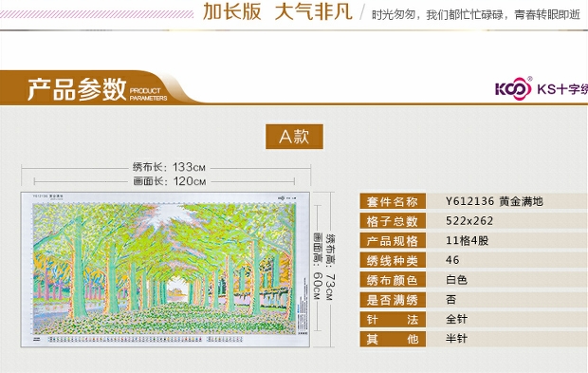Viewport: 588px width, 373px height.
Task: Click the A款 style label button
Action: coord(294,137)
